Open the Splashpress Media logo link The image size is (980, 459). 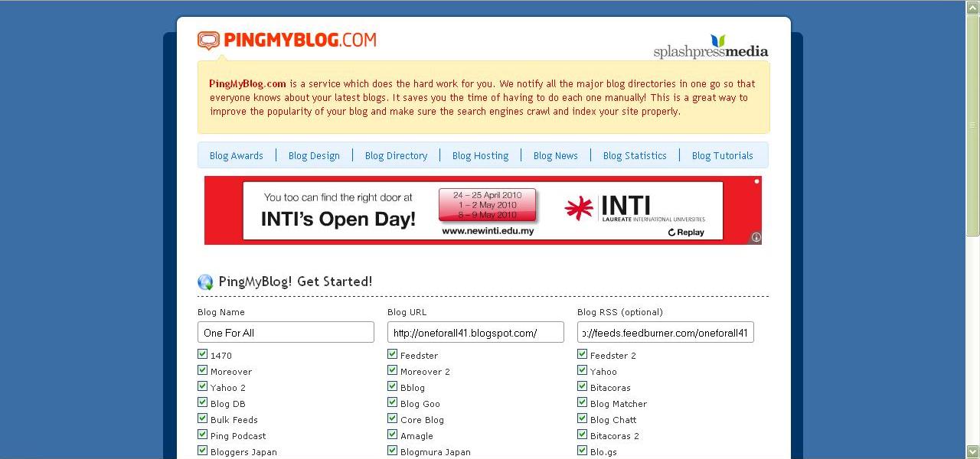point(710,47)
